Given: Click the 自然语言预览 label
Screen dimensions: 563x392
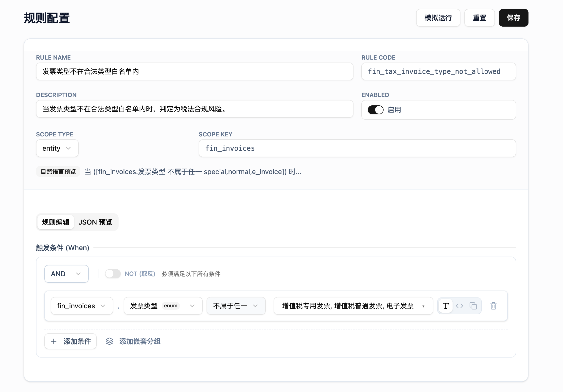Looking at the screenshot, I should click(58, 171).
